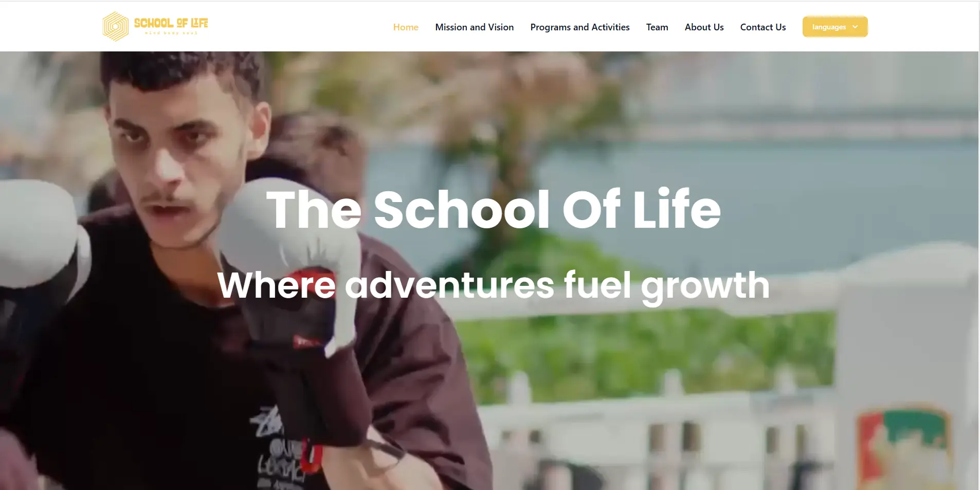Select the Team nav item
980x490 pixels.
click(657, 27)
